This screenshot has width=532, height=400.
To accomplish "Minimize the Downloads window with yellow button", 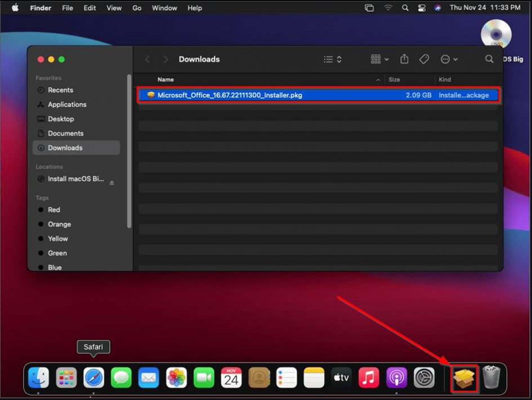I will pos(51,59).
